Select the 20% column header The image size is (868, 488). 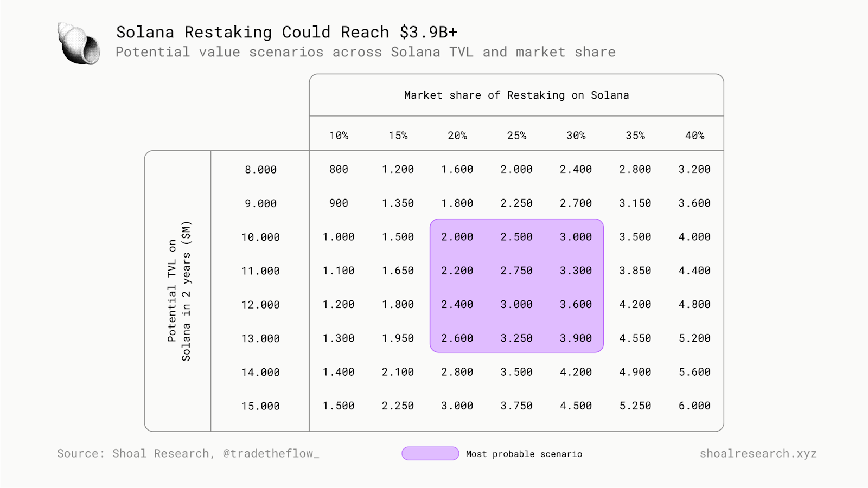(x=457, y=136)
